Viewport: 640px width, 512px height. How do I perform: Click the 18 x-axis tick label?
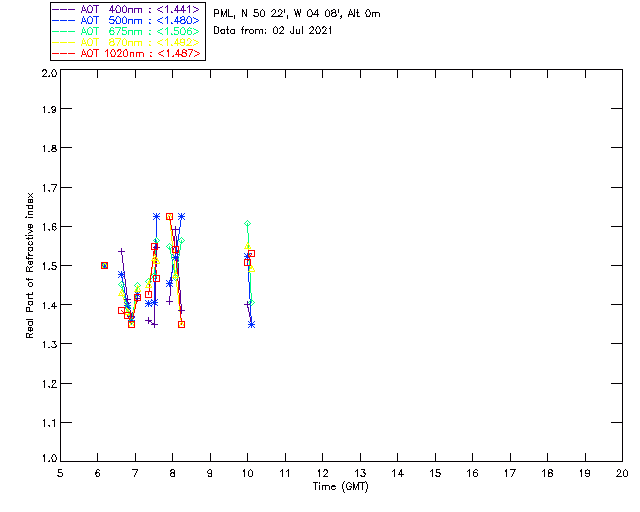[547, 473]
